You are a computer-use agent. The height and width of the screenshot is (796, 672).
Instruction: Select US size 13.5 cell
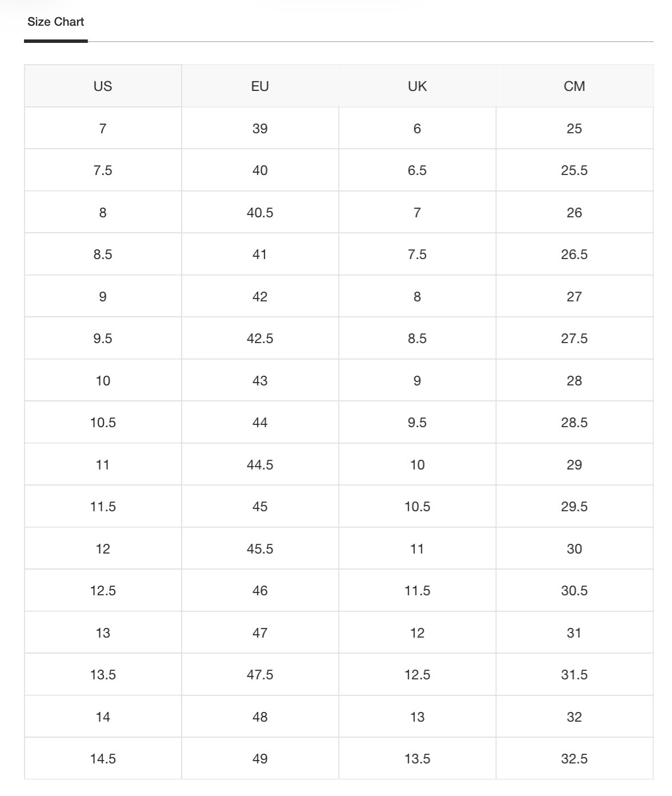(103, 675)
